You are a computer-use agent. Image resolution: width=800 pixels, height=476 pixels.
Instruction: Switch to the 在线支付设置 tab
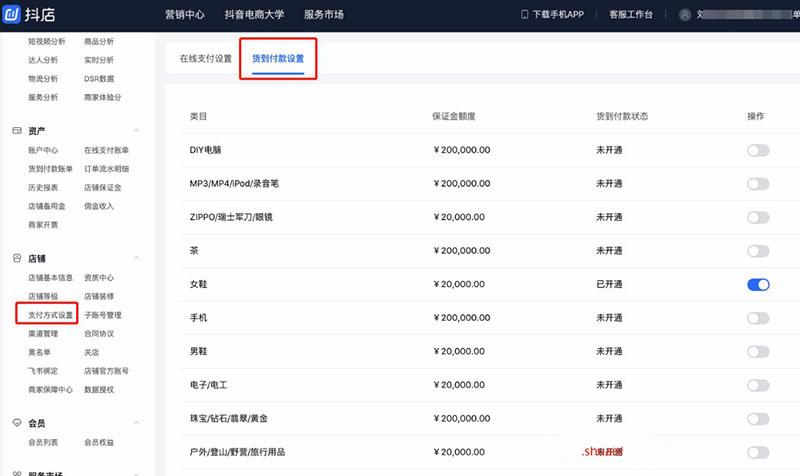pos(206,59)
